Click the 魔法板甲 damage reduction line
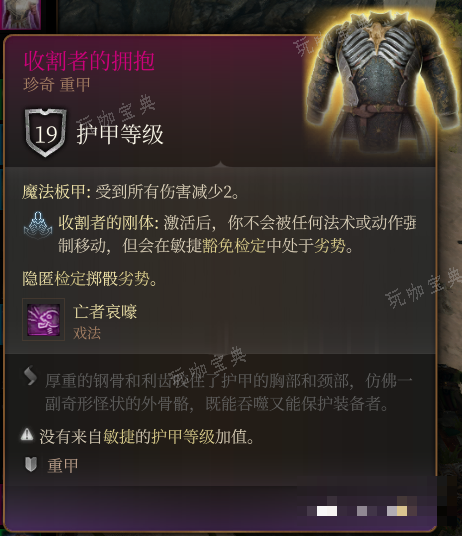 click(131, 191)
